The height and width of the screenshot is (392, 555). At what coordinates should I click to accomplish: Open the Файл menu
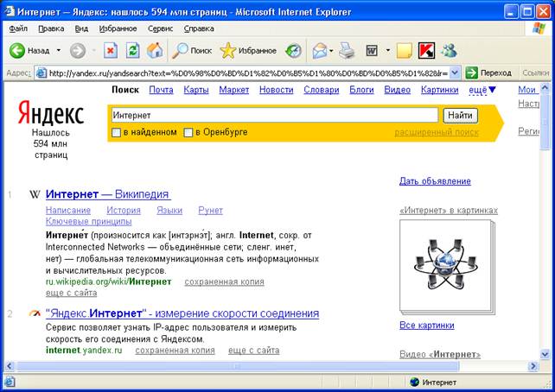point(18,28)
